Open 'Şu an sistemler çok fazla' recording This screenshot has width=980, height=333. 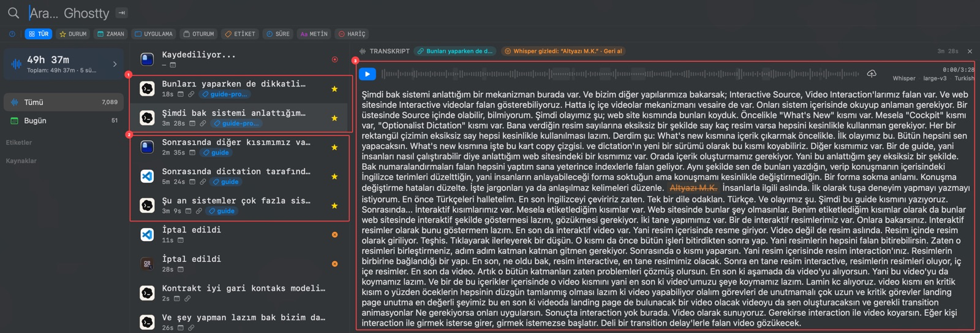pyautogui.click(x=240, y=205)
